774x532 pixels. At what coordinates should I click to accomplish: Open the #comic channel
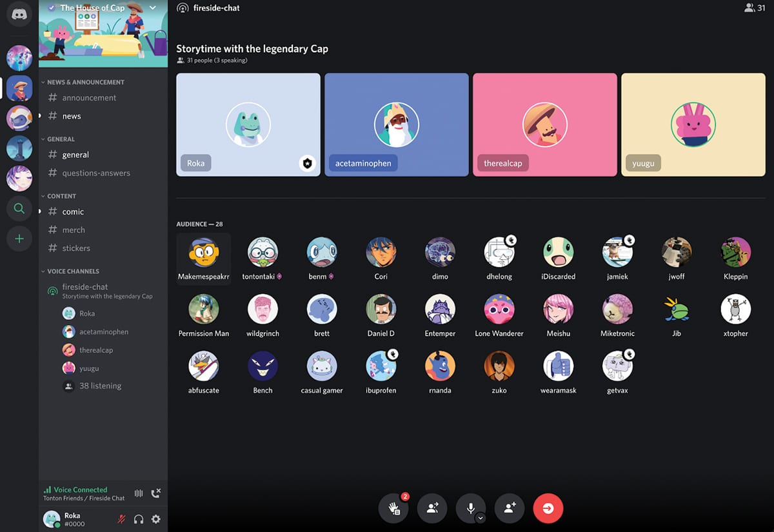tap(73, 211)
